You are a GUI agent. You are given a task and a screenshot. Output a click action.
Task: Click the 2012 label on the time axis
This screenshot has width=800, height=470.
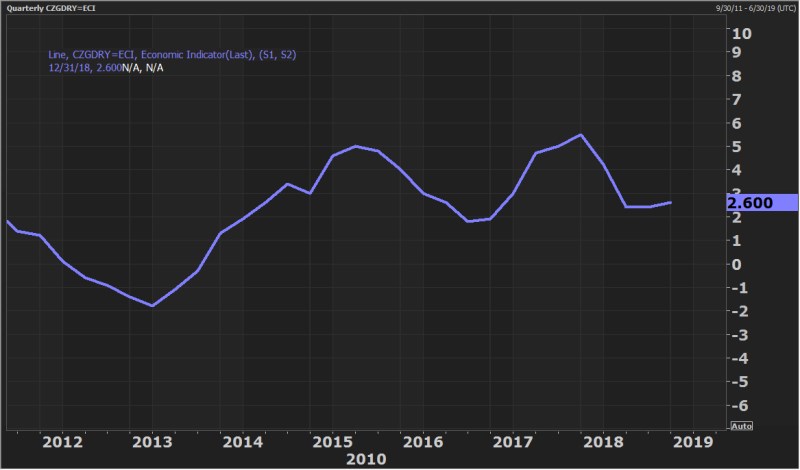point(63,440)
